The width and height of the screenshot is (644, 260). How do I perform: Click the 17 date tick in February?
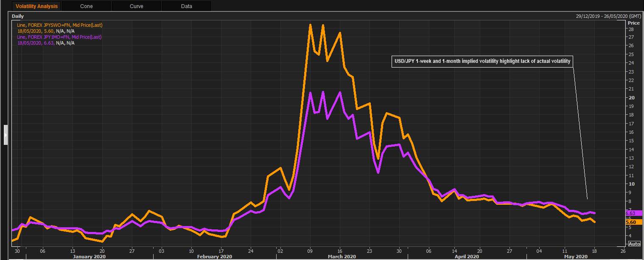[221, 251]
